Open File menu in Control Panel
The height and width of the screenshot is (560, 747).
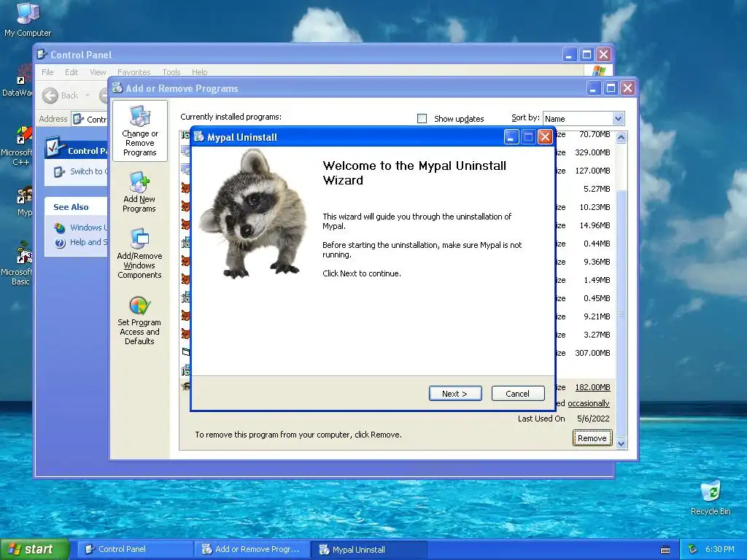pos(47,72)
